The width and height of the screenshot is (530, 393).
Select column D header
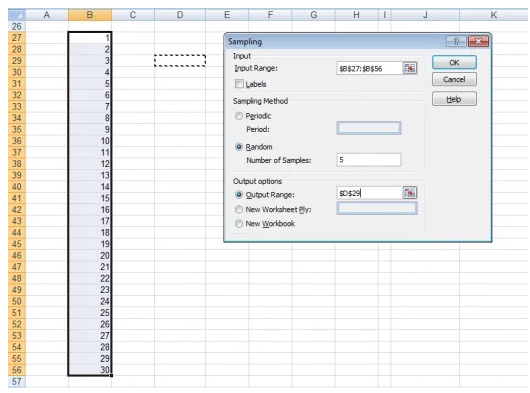[180, 15]
